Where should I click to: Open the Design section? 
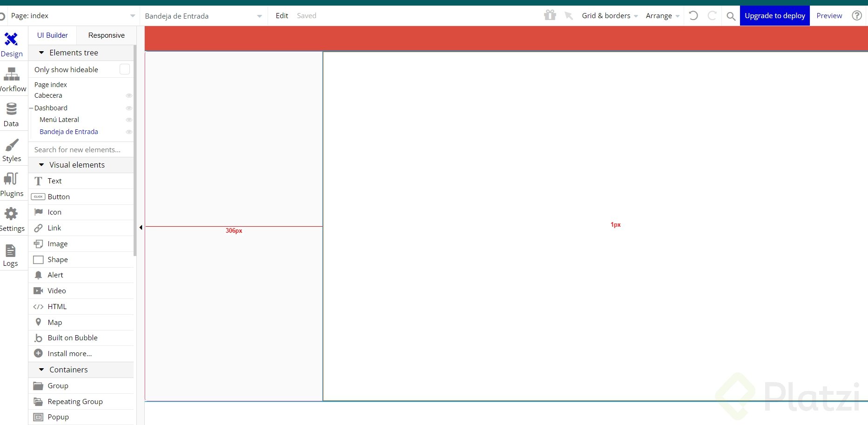pos(12,45)
